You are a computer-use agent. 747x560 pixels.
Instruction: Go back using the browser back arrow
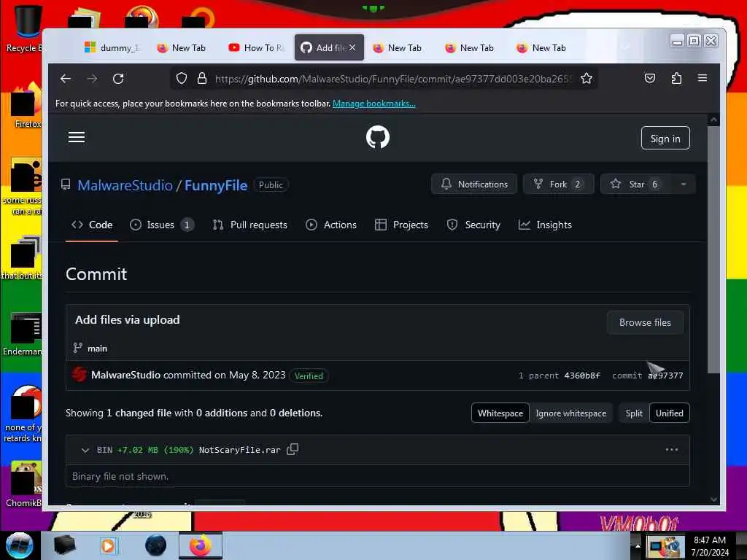coord(66,79)
